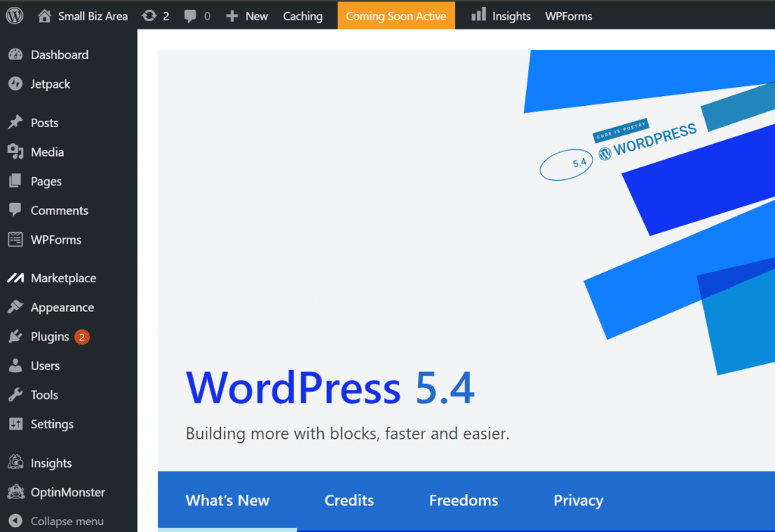The height and width of the screenshot is (532, 775).
Task: Click the Media library icon
Action: 15,151
